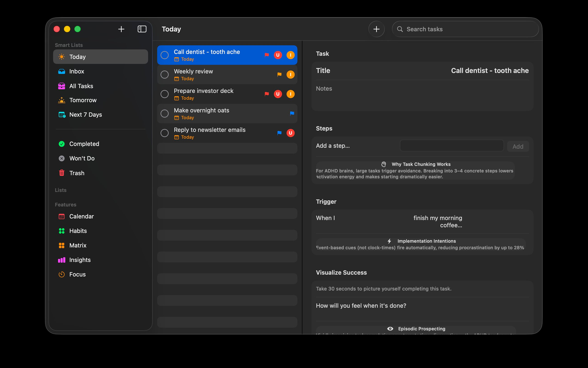This screenshot has height=368, width=588.
Task: Click the Inbox tray icon
Action: tap(62, 71)
